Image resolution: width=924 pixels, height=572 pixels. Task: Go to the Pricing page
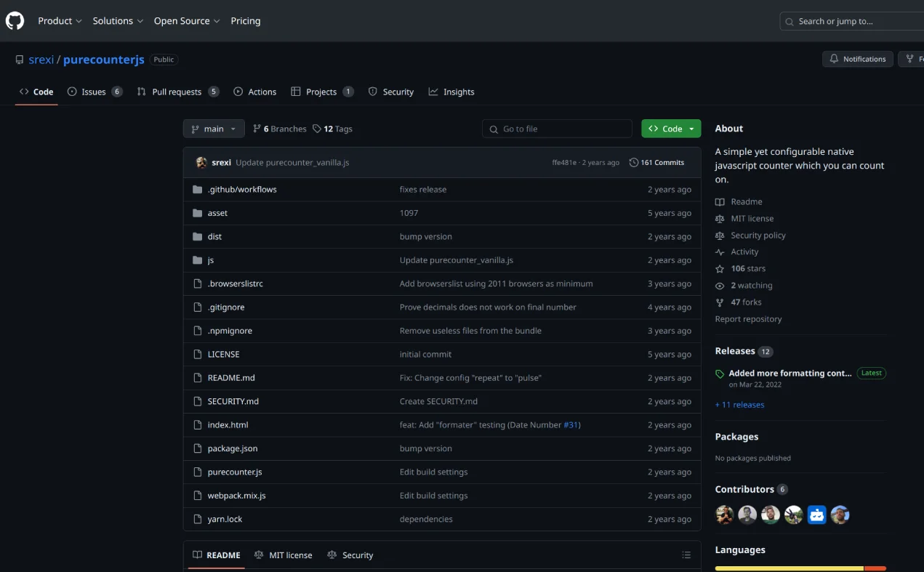pos(246,21)
